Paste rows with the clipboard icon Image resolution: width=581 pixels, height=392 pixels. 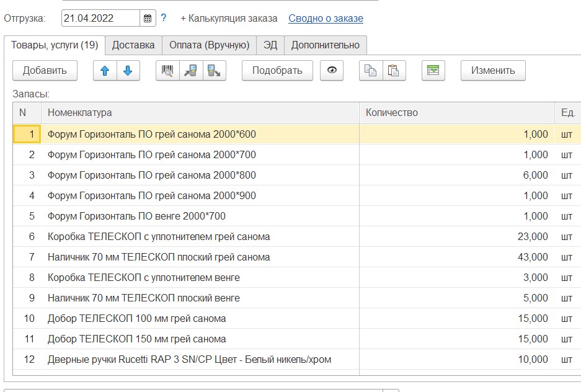(394, 71)
